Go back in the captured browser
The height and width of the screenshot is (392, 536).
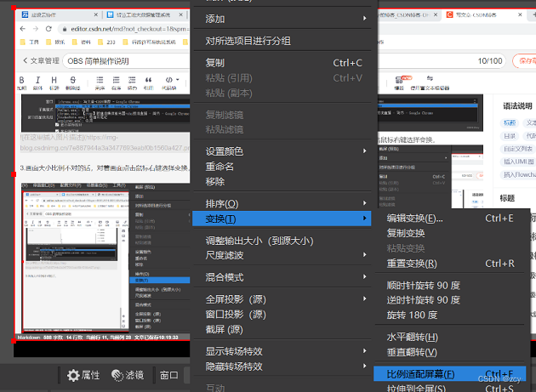tap(23, 29)
